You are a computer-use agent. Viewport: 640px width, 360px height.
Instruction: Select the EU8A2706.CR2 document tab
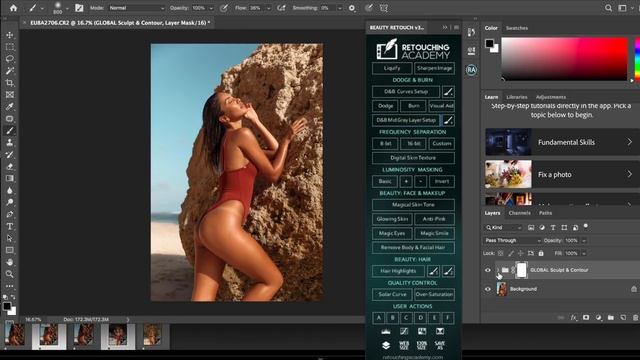(120, 23)
